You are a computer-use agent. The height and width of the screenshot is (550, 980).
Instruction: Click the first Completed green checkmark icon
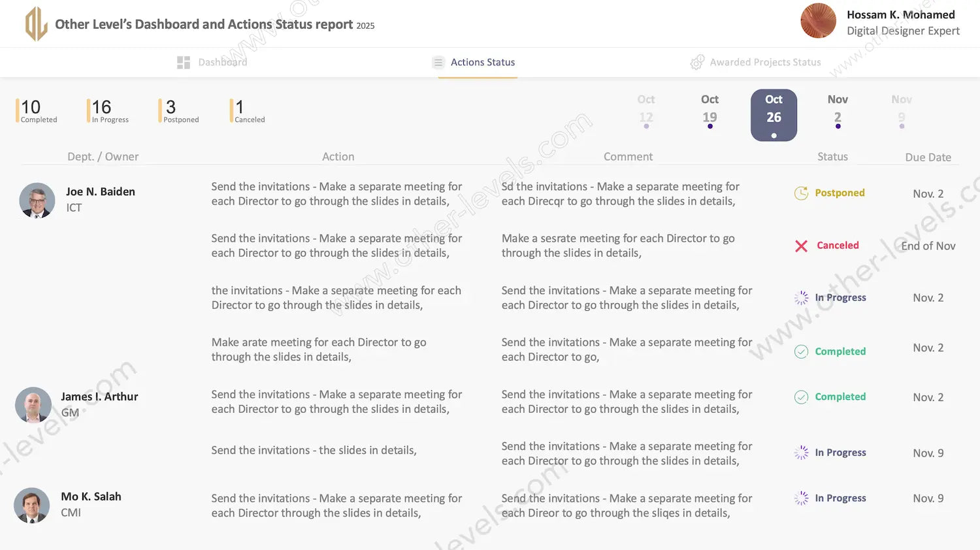[x=801, y=351]
